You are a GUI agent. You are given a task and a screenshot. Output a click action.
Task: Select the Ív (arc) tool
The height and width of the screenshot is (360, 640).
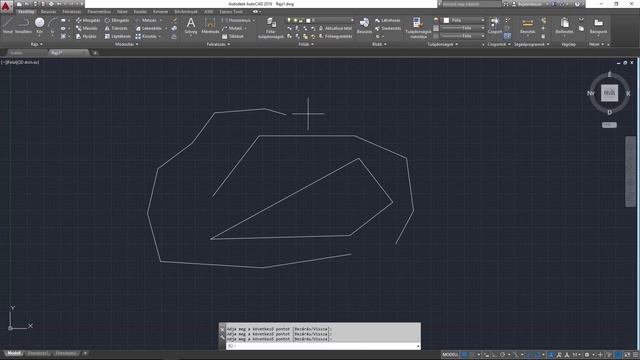pos(52,25)
